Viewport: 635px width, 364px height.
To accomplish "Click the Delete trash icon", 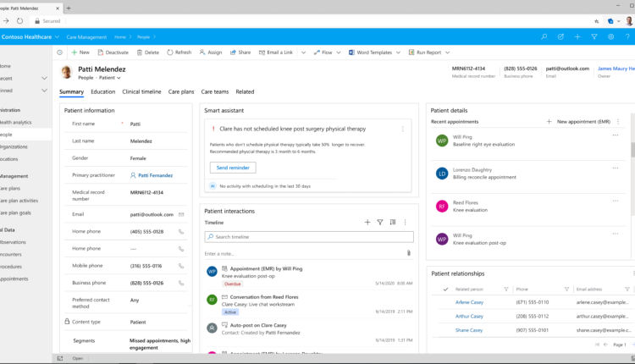I will pyautogui.click(x=139, y=52).
